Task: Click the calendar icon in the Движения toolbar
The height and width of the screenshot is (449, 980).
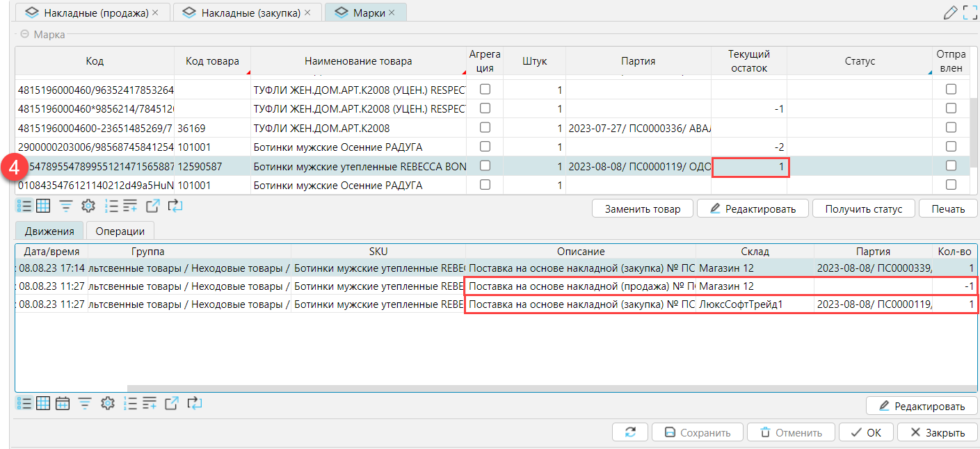Action: coord(63,402)
